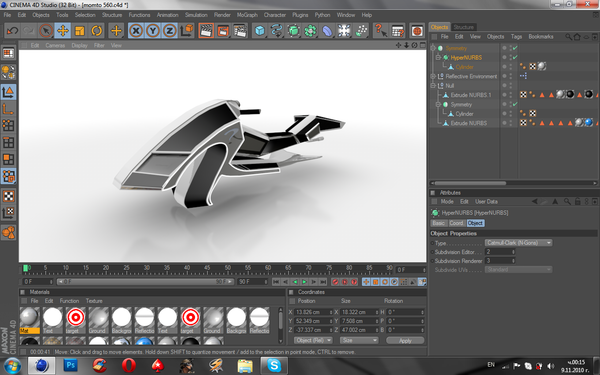
Task: Open the Coord tab in Attributes
Action: pos(456,223)
